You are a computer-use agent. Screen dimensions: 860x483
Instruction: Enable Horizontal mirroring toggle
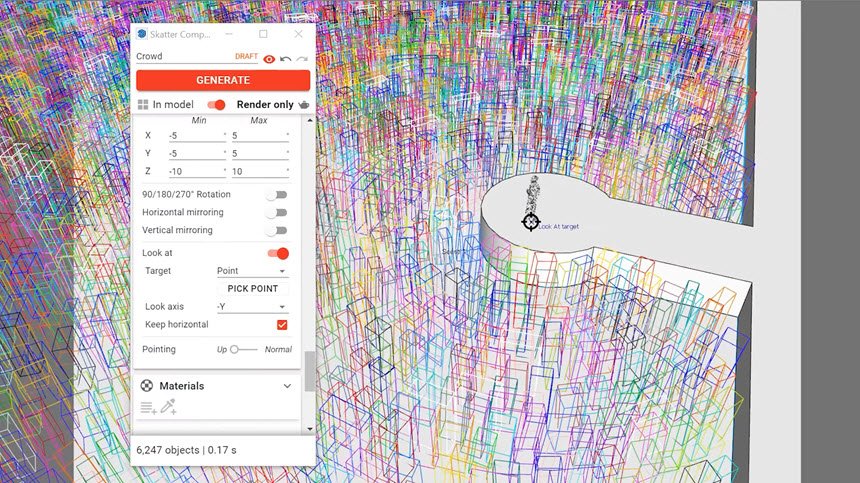276,213
